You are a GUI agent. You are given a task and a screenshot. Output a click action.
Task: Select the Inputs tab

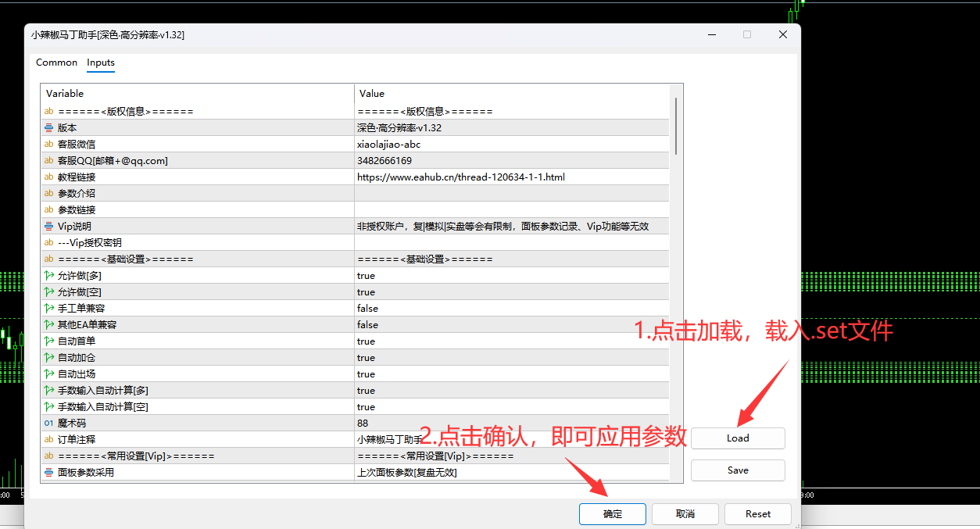100,63
